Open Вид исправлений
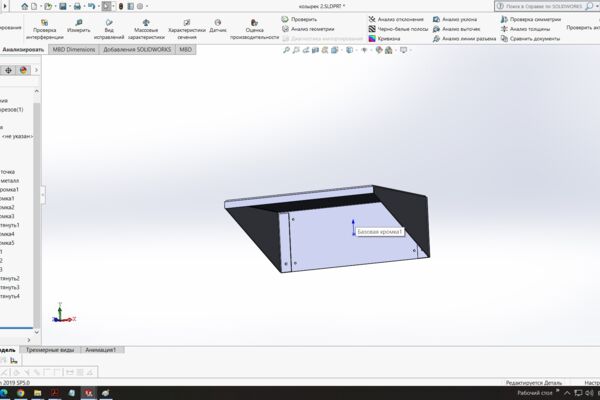This screenshot has height=400, width=600. (x=109, y=29)
